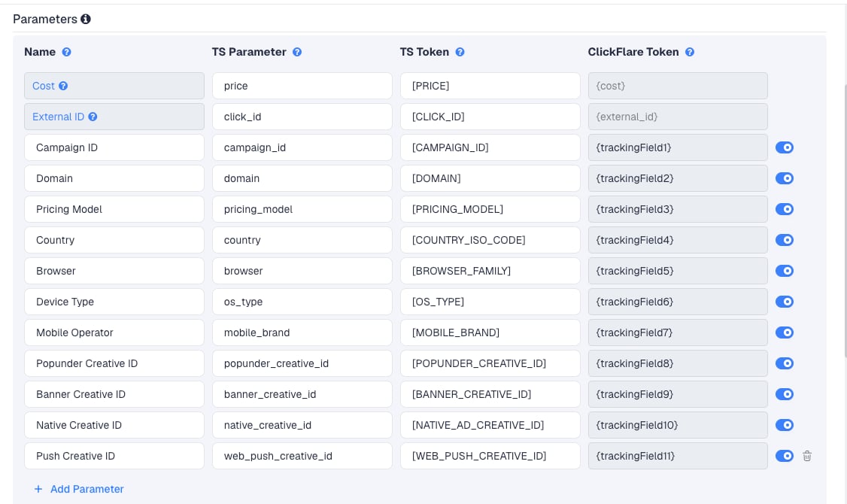847x504 pixels.
Task: Click the [MOBILE_BRAND] token field
Action: click(x=490, y=332)
